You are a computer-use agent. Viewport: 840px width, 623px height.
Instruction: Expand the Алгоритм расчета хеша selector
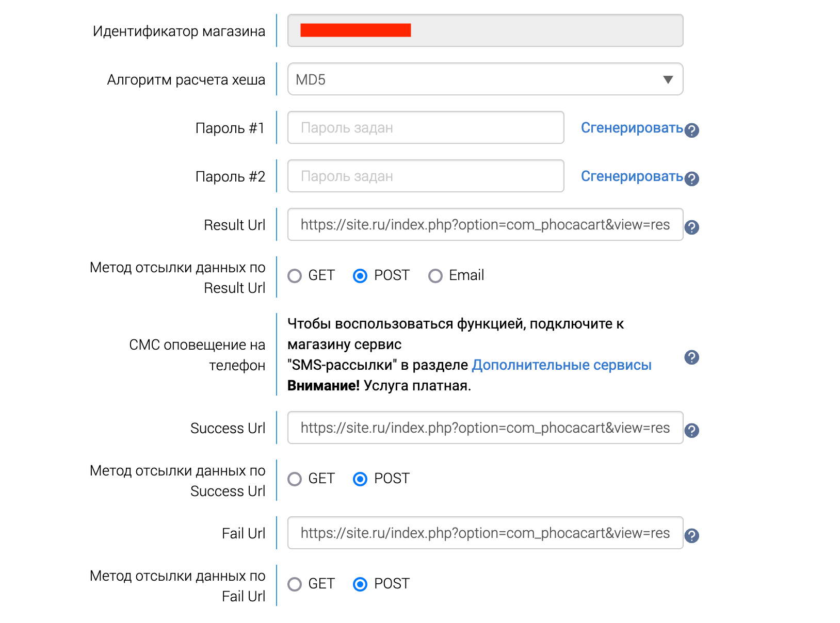[485, 79]
